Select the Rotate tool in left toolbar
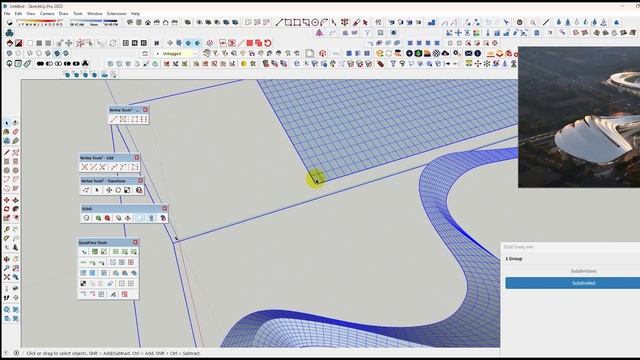This screenshot has width=640, height=360. click(x=7, y=209)
